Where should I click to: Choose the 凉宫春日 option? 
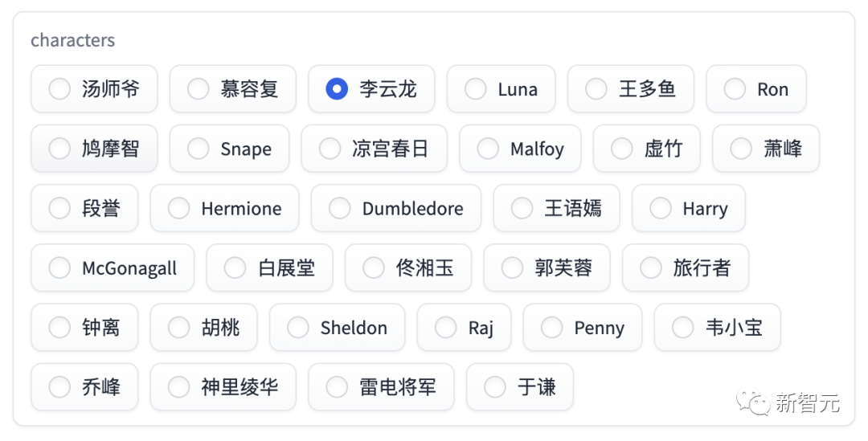[375, 149]
